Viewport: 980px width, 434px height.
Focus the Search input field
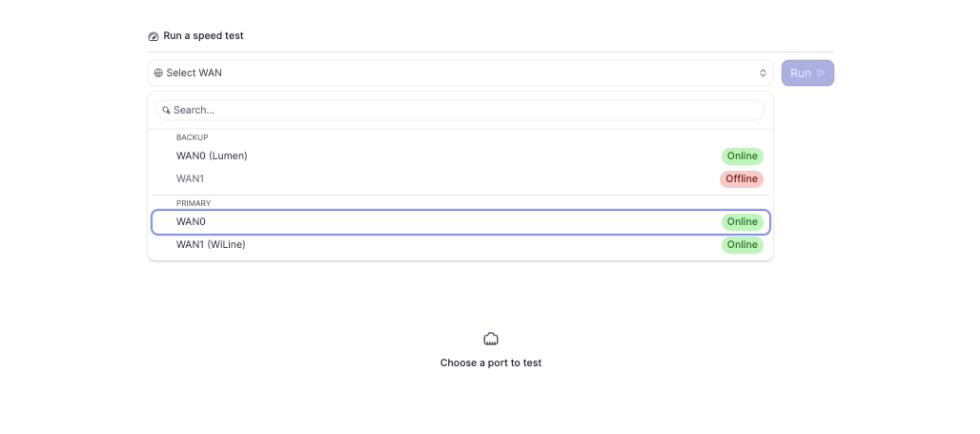tap(467, 111)
